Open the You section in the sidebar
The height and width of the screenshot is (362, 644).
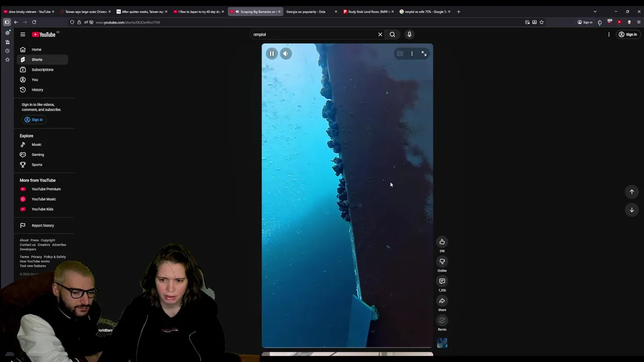(x=42, y=79)
